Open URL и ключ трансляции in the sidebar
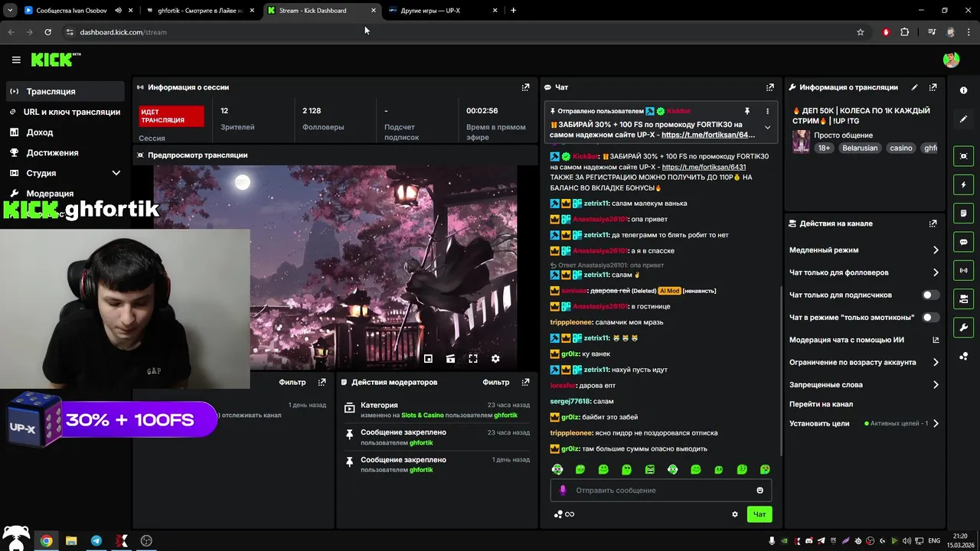 [x=65, y=112]
